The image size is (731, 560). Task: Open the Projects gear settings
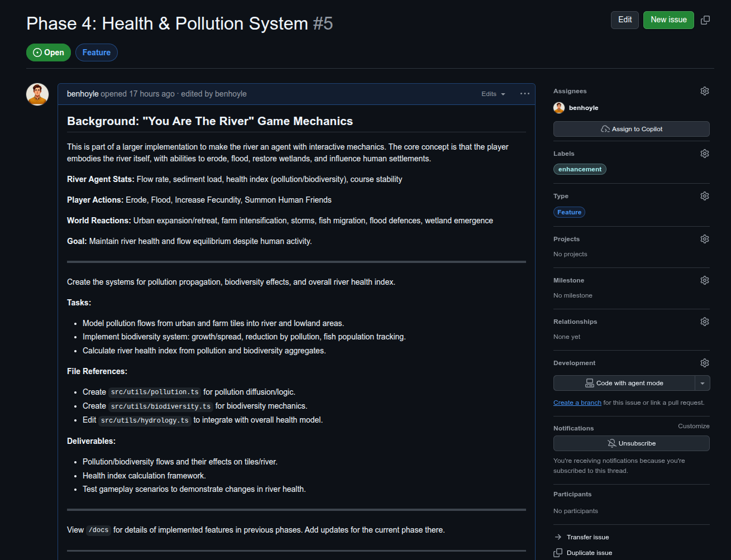[x=704, y=239]
